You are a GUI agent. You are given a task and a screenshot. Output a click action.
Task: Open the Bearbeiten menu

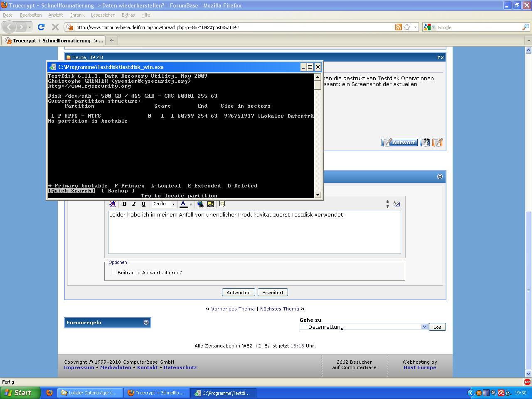(x=31, y=15)
